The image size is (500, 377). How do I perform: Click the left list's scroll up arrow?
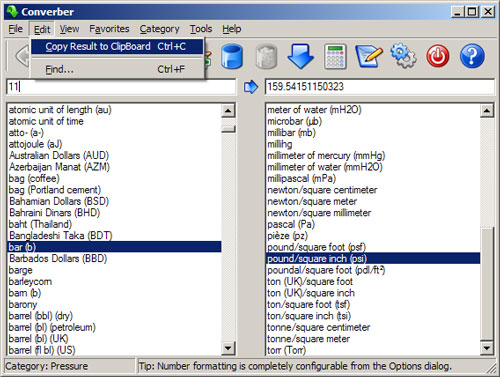point(229,110)
